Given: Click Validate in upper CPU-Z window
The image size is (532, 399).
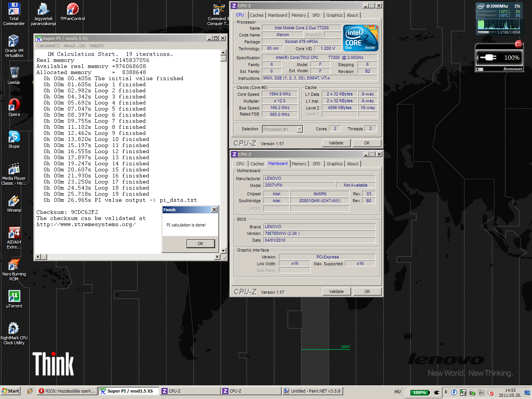Looking at the screenshot, I should pos(336,143).
